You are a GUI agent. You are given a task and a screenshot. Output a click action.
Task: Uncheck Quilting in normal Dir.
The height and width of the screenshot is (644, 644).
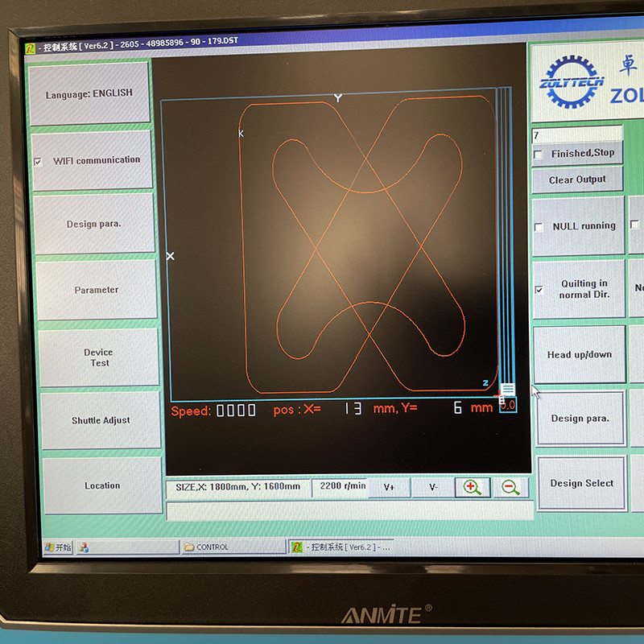click(539, 290)
